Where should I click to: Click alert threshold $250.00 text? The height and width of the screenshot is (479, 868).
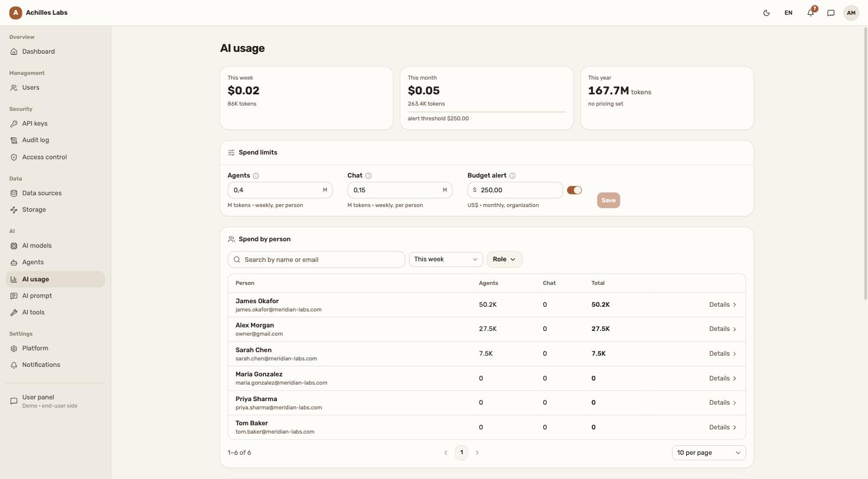(x=438, y=119)
